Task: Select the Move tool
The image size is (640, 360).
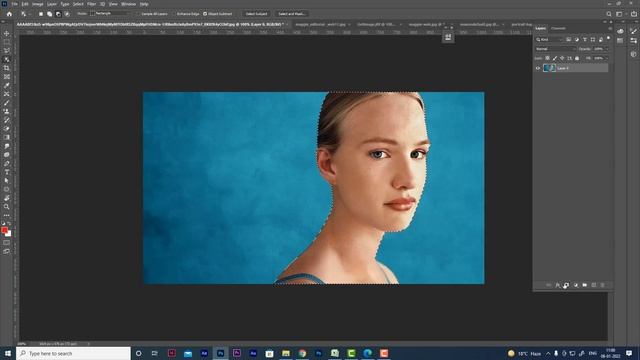Action: point(7,33)
